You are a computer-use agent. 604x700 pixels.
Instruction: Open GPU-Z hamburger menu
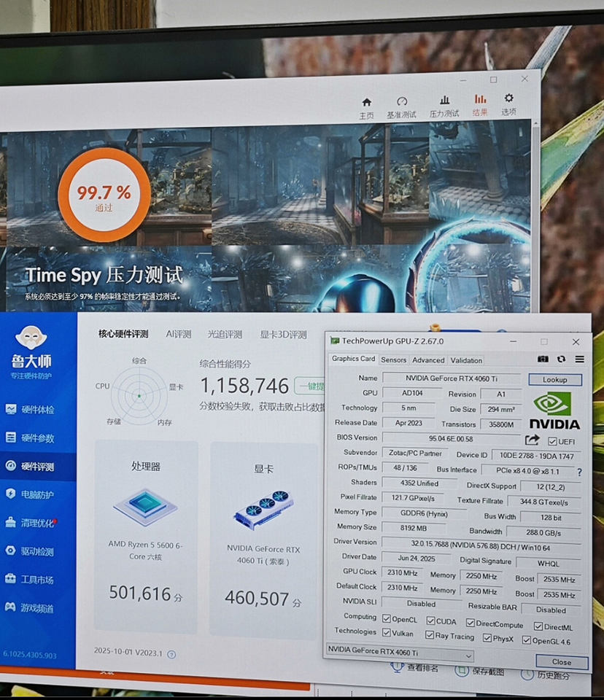(x=579, y=359)
